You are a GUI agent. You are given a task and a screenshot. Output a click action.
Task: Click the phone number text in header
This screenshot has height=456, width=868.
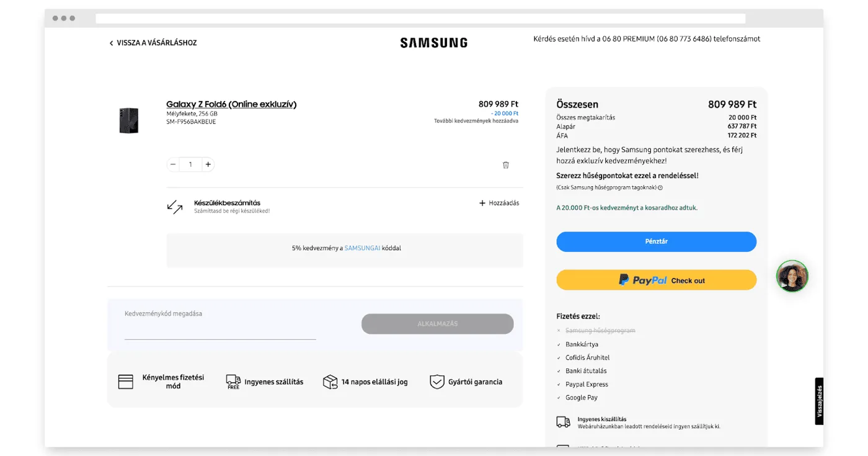coord(647,38)
